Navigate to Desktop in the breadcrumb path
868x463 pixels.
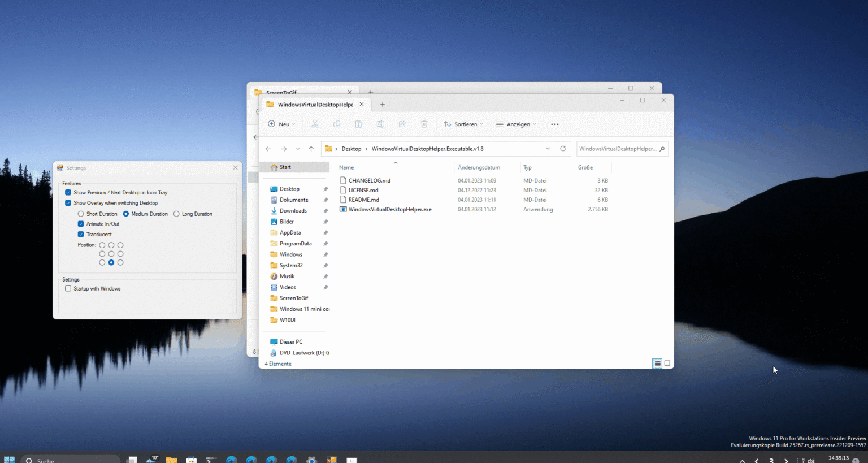coord(351,149)
